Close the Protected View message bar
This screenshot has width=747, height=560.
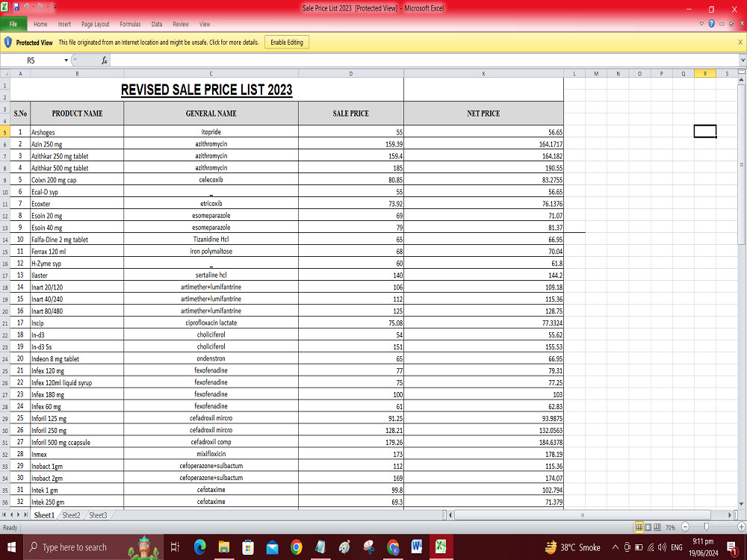[740, 43]
